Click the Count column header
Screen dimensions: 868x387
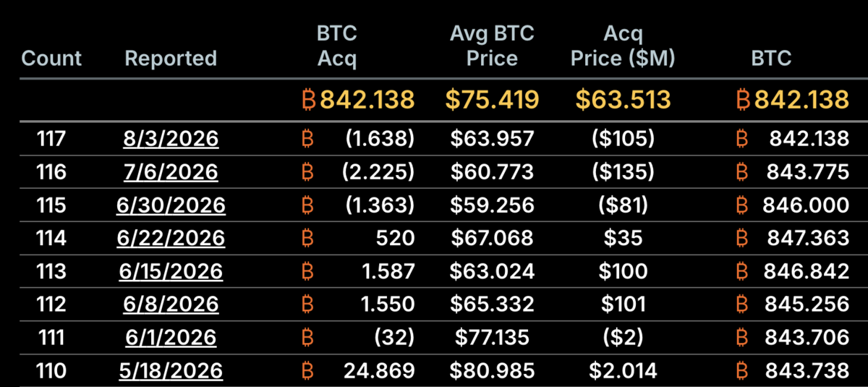coord(51,59)
